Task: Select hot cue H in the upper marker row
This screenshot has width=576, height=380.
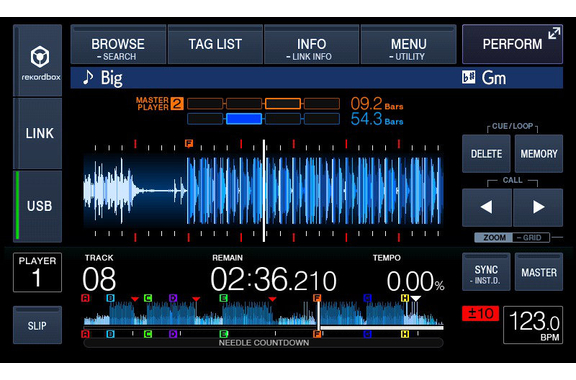Action: coord(405,298)
